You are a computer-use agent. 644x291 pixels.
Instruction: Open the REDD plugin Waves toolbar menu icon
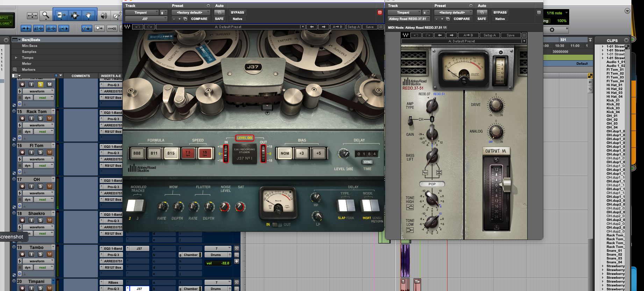524,35
